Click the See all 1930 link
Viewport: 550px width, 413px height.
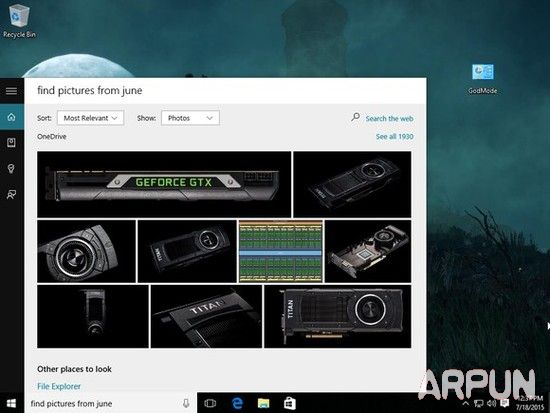(395, 136)
